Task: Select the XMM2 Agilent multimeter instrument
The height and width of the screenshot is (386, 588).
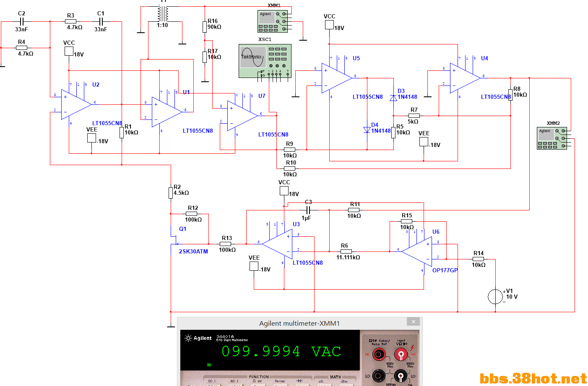Action: point(552,138)
